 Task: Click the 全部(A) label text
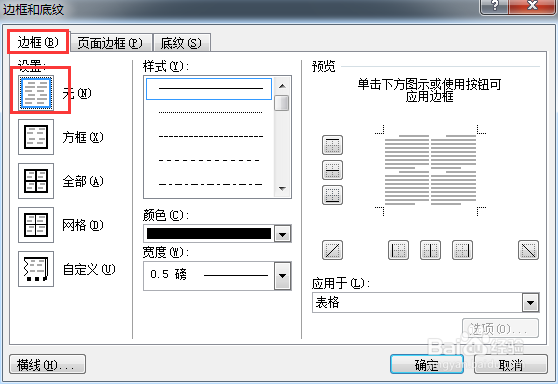point(83,181)
